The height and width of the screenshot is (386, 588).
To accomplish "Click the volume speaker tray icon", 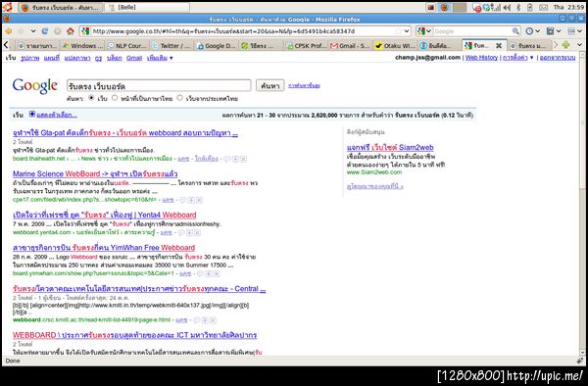I will [507, 7].
